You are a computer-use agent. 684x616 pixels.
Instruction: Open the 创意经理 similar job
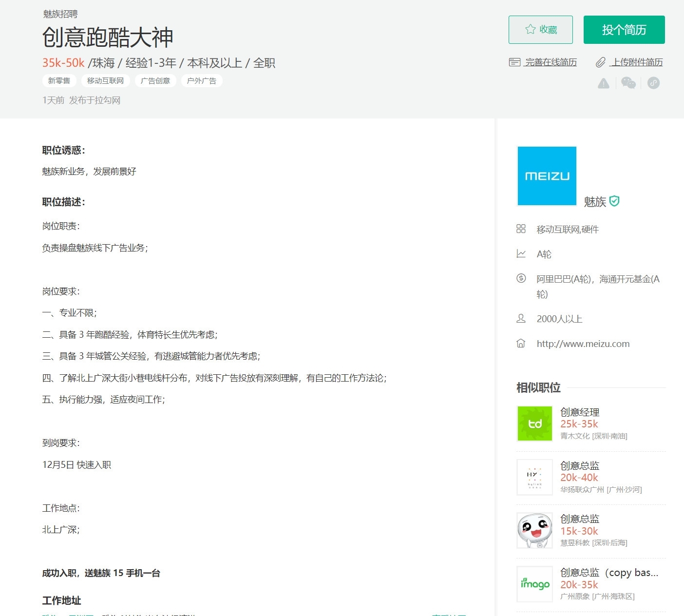pos(580,412)
